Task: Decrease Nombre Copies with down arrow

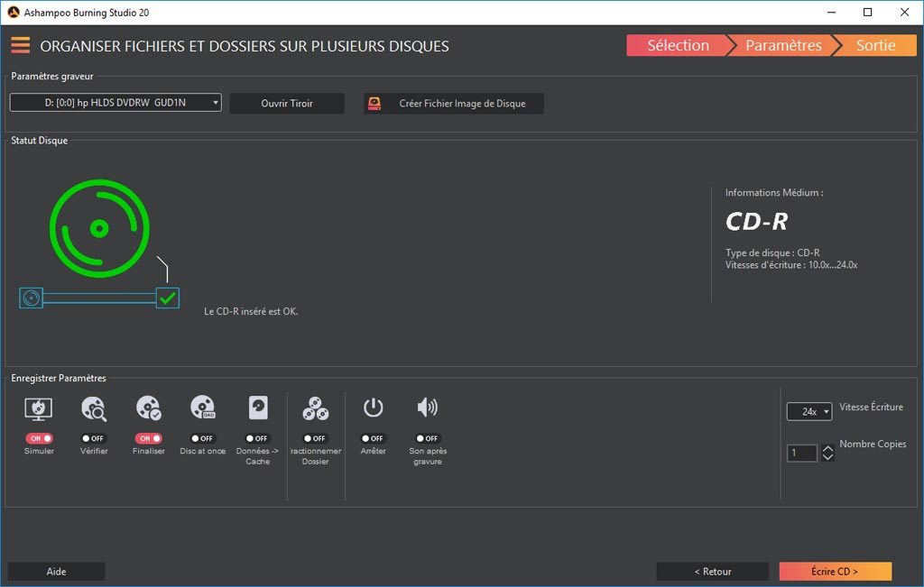Action: pyautogui.click(x=828, y=457)
